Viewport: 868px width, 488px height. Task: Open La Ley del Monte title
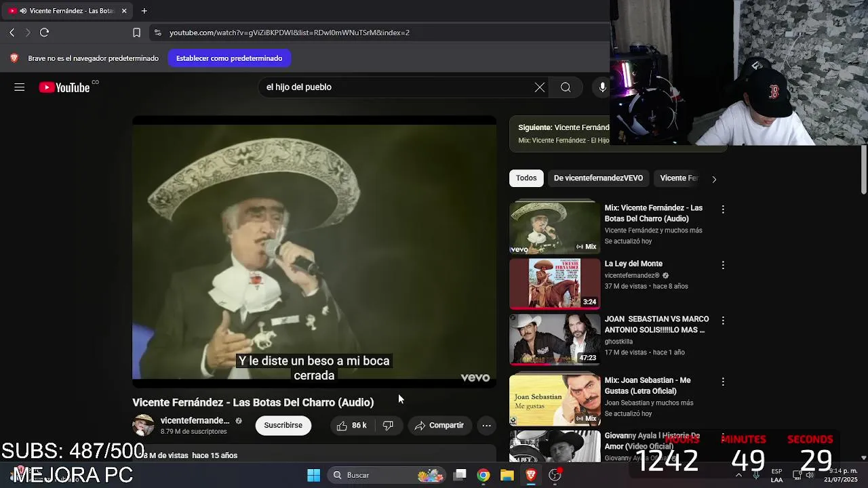pos(633,264)
